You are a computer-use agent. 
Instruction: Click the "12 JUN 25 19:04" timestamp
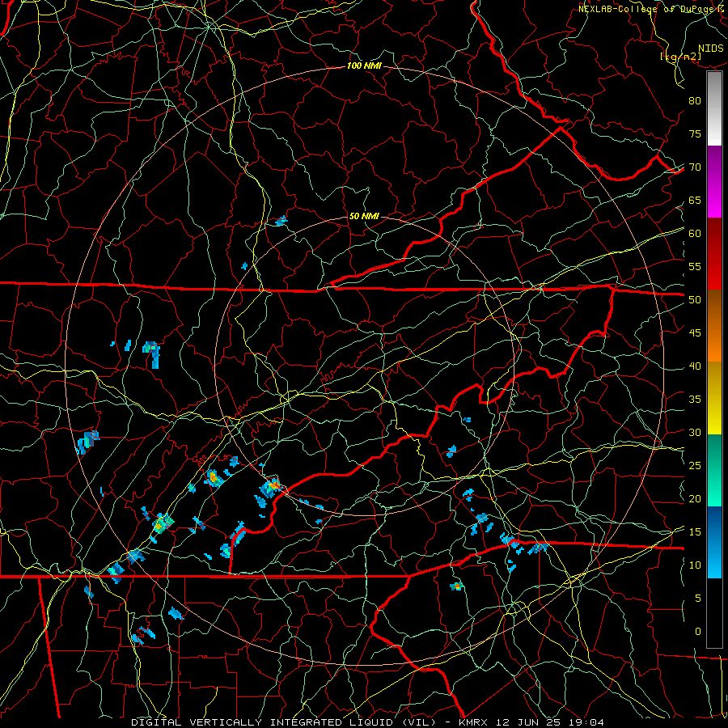550,722
